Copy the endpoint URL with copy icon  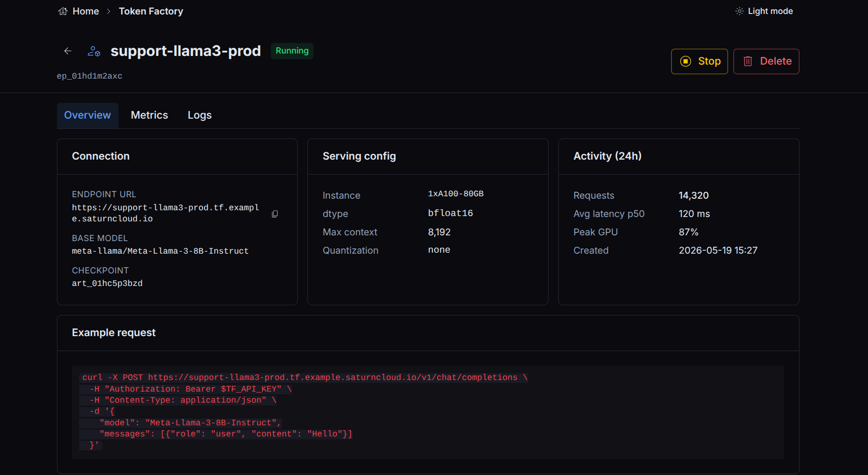(x=275, y=214)
